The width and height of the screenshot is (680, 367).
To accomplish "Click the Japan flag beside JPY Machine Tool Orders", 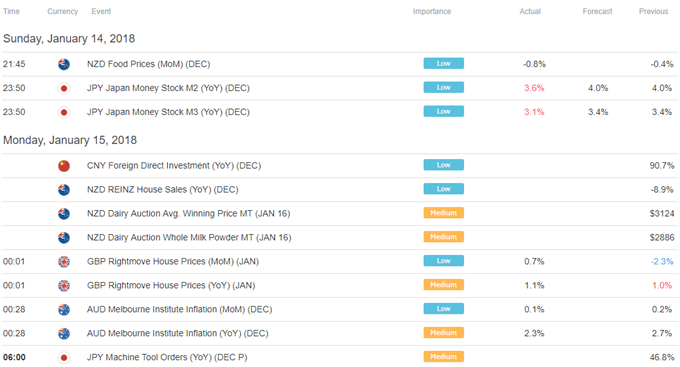I will 64,357.
